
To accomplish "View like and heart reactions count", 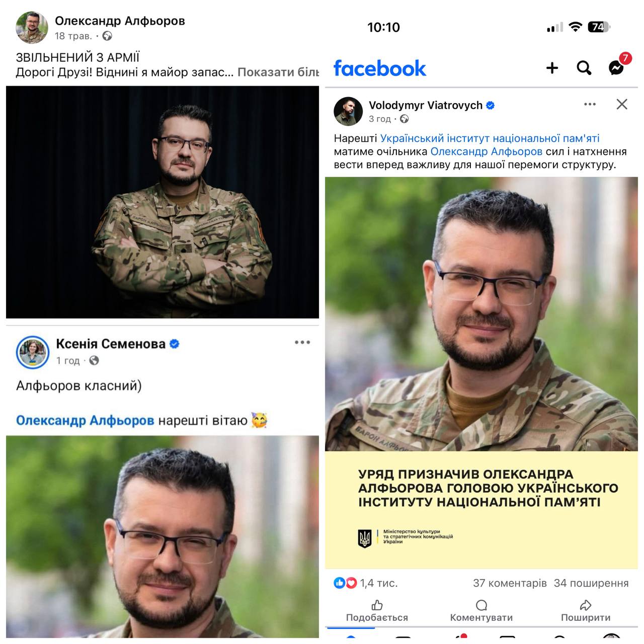I will coord(366,583).
